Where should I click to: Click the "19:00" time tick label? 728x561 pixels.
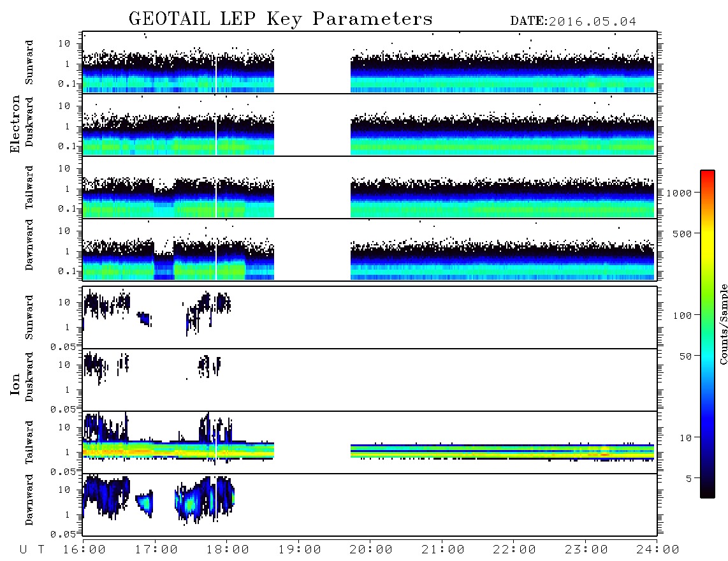[300, 550]
